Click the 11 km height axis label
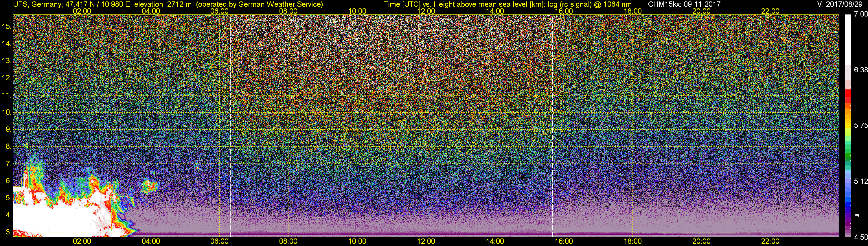The height and width of the screenshot is (246, 868). [7, 96]
